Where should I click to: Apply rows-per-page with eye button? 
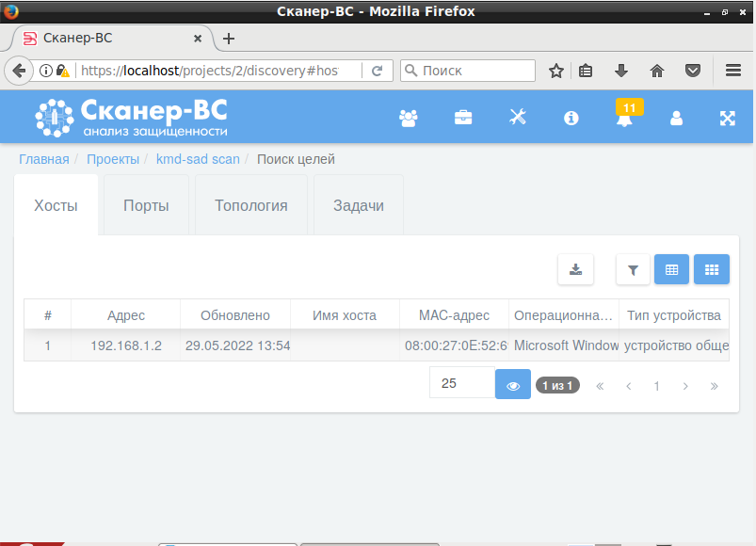pos(513,384)
